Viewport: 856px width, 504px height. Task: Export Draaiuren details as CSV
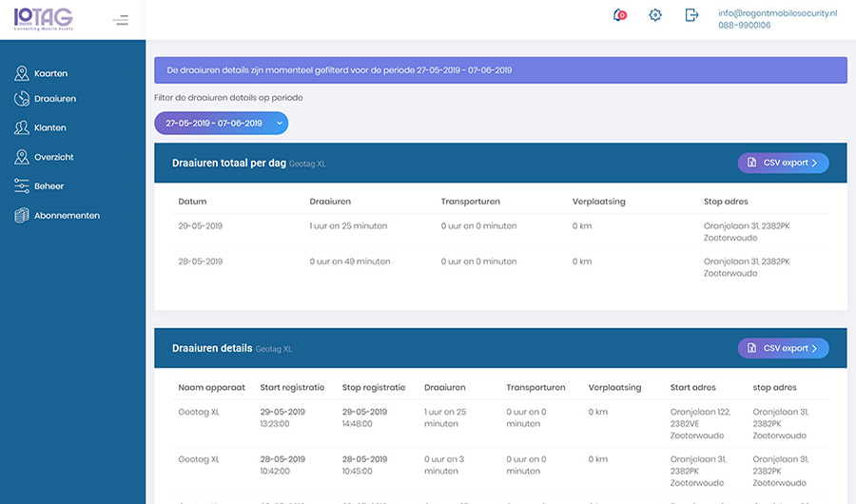point(783,348)
